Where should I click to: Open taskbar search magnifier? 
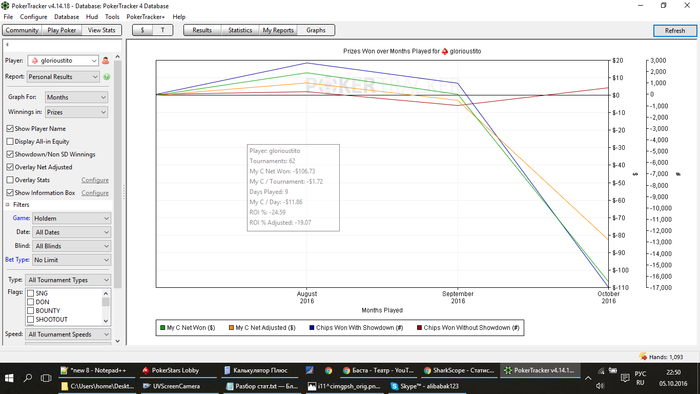(x=28, y=378)
